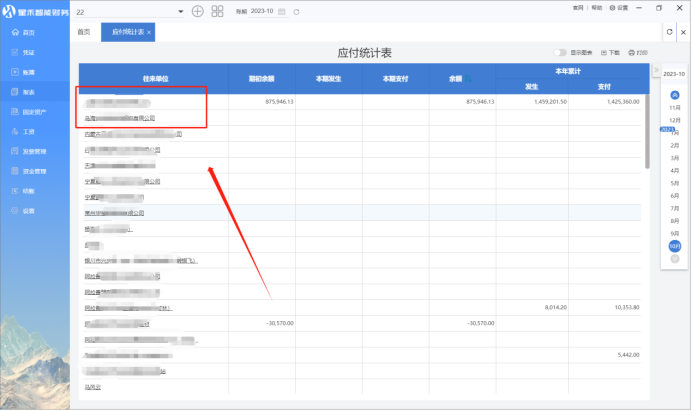The height and width of the screenshot is (411, 692).
Task: Click the -30,570.00 cell in 余额 column
Action: 481,324
